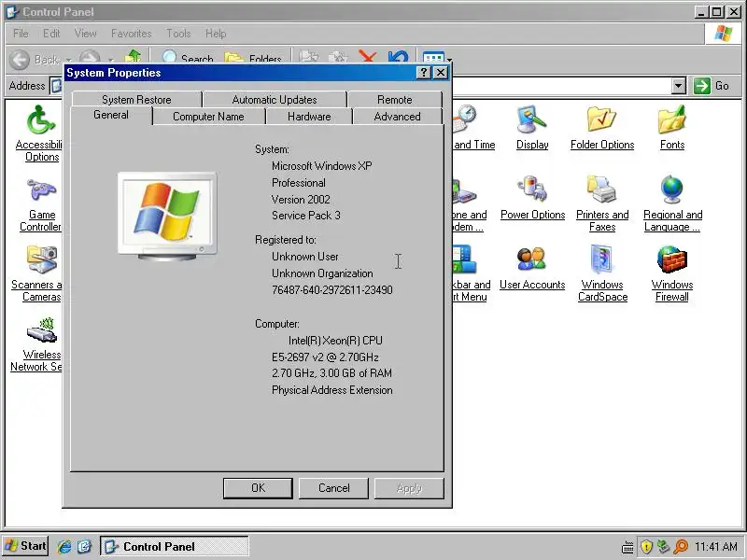
Task: Click the Search toolbar button
Action: (x=187, y=57)
